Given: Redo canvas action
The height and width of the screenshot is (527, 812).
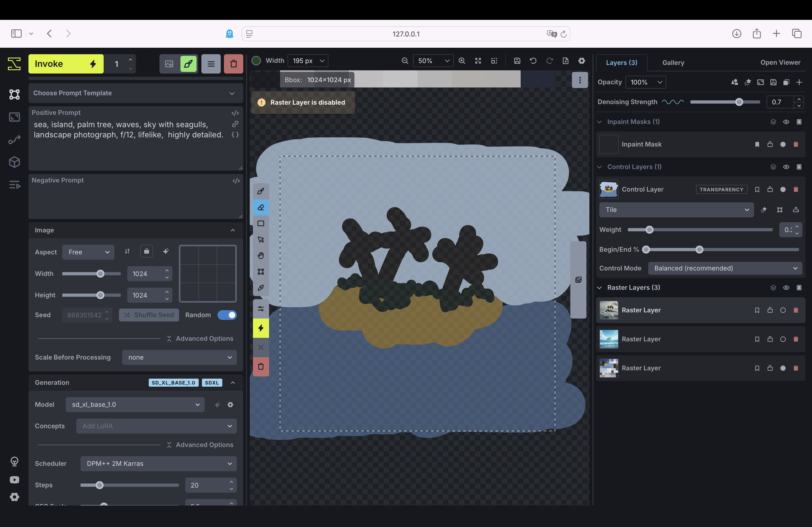Looking at the screenshot, I should tap(549, 61).
